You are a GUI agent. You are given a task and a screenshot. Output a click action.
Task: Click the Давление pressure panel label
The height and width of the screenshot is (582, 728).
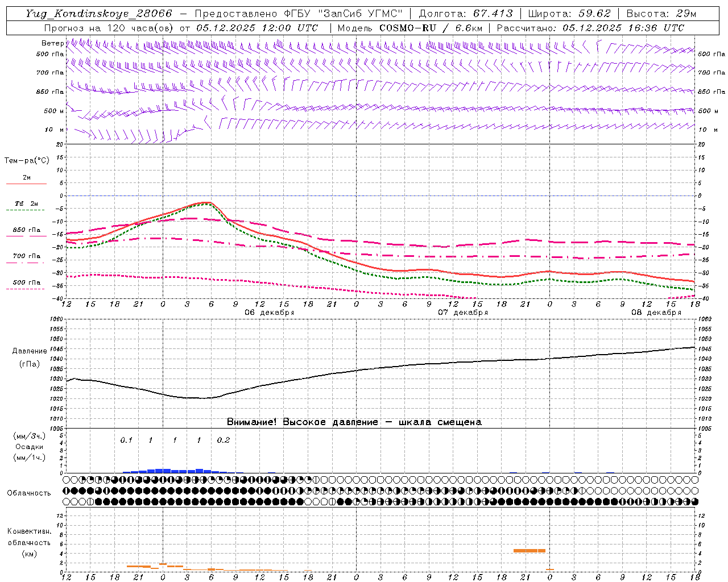[30, 351]
